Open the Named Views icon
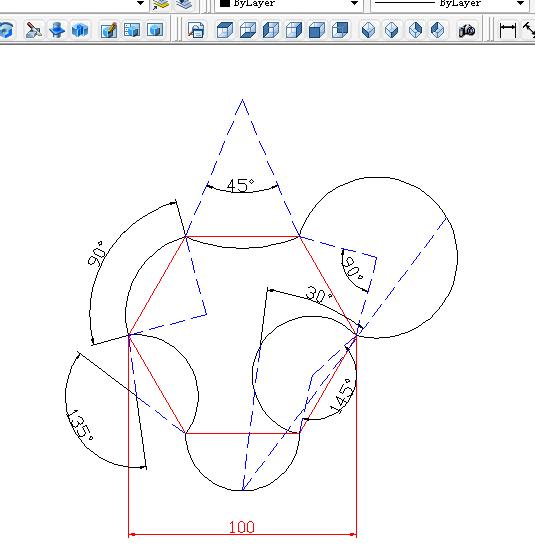The height and width of the screenshot is (557, 535). pyautogui.click(x=196, y=30)
